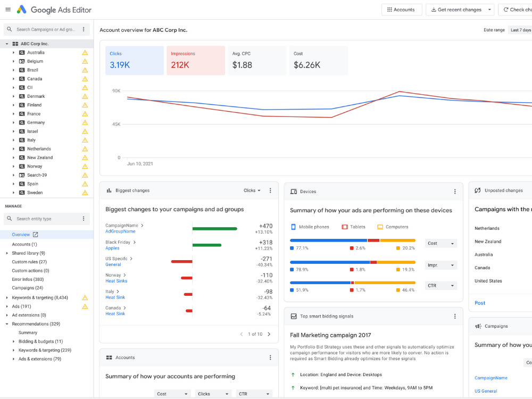Click the Unposted changes sync icon

click(478, 190)
